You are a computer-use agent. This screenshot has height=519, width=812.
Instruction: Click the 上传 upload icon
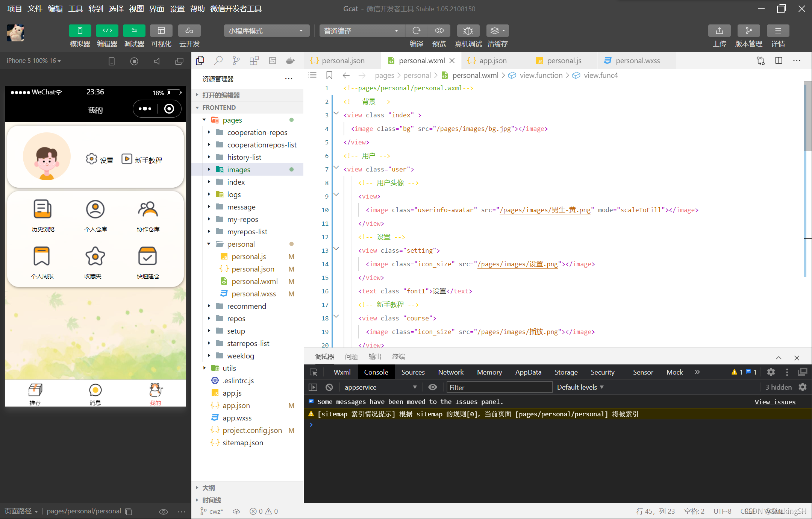point(719,31)
